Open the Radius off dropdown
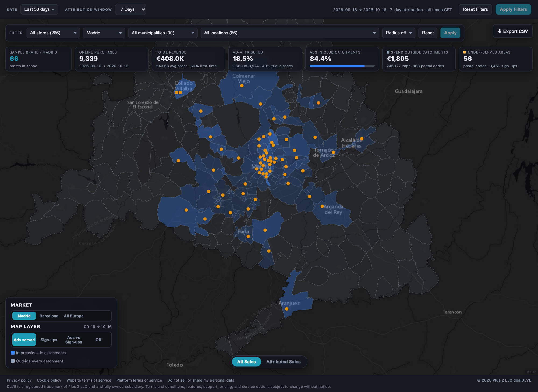538x392 pixels. tap(399, 33)
